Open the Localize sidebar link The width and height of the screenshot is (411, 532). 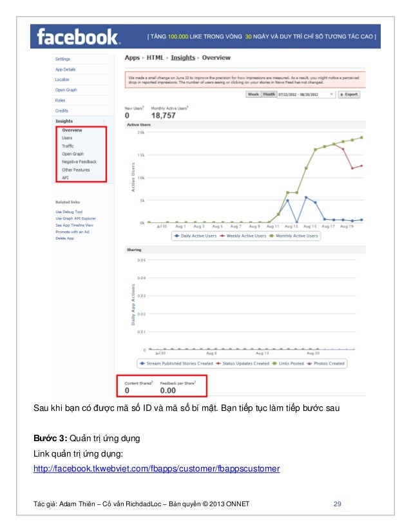click(x=62, y=79)
